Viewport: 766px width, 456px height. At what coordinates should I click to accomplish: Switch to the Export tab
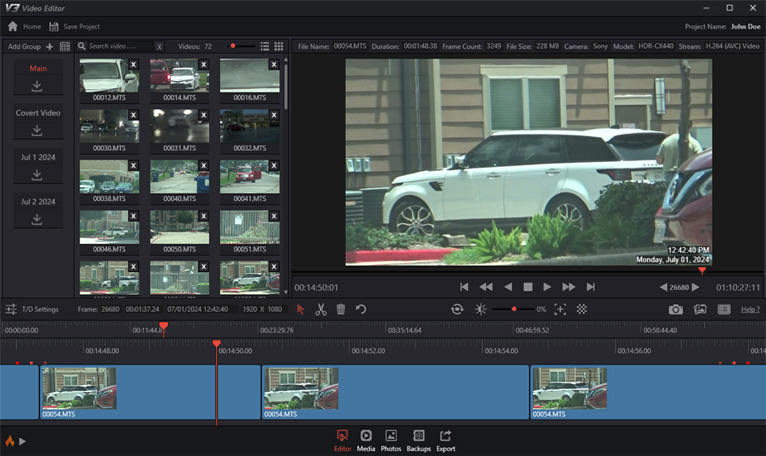click(446, 441)
